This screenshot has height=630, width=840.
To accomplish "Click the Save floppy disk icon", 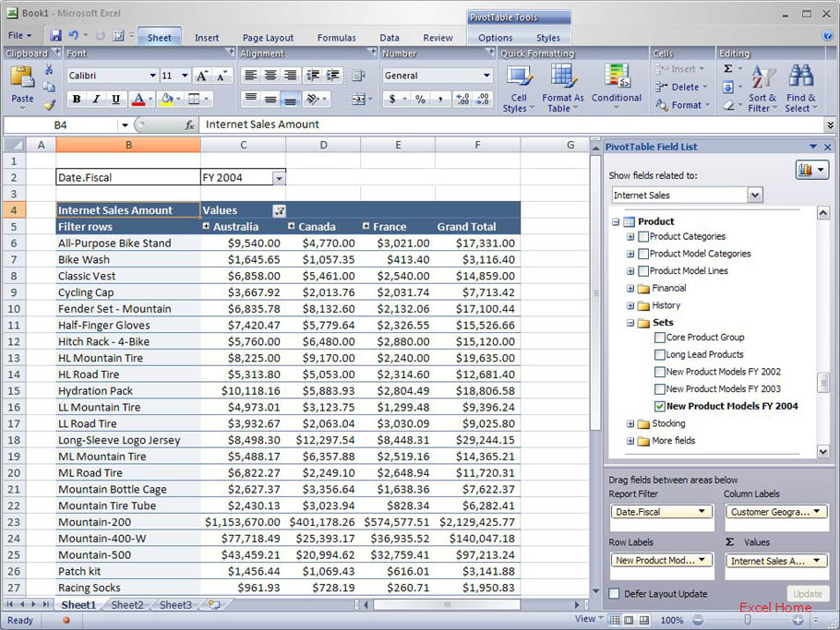I will coord(55,35).
